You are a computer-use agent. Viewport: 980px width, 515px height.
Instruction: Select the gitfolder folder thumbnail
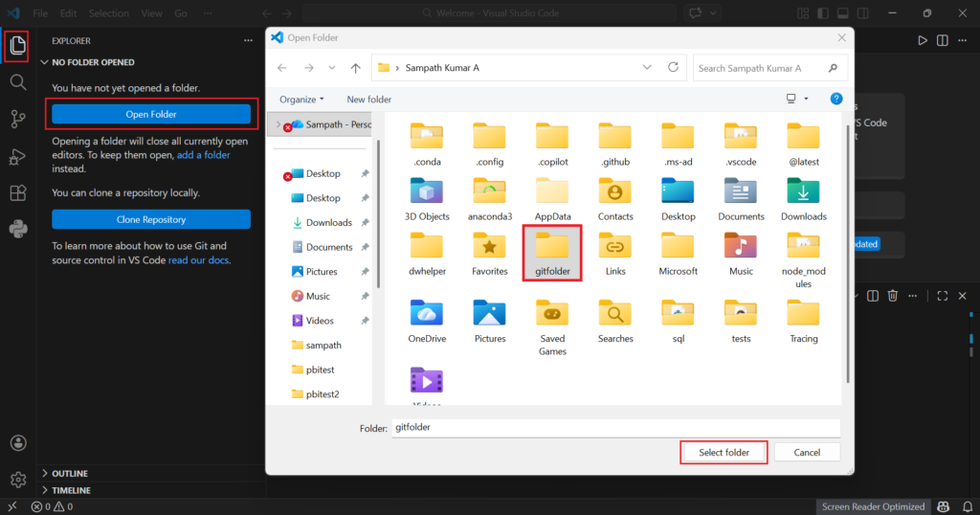[x=552, y=248]
